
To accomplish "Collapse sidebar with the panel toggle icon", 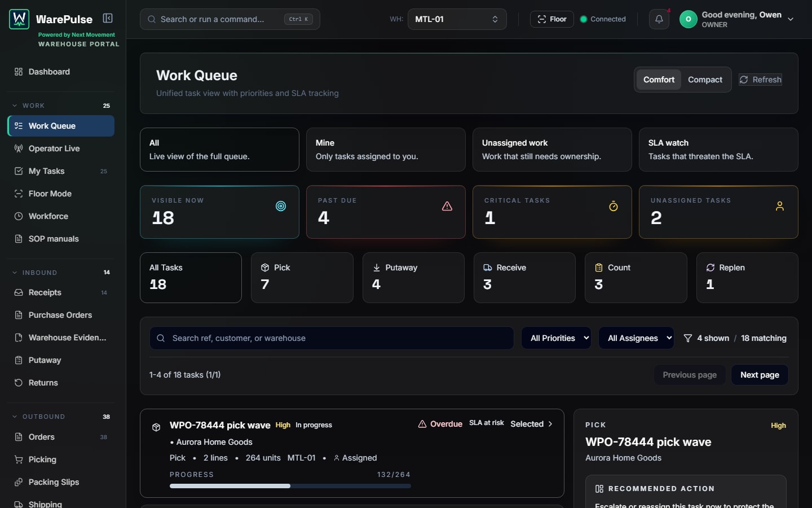I will pyautogui.click(x=108, y=18).
